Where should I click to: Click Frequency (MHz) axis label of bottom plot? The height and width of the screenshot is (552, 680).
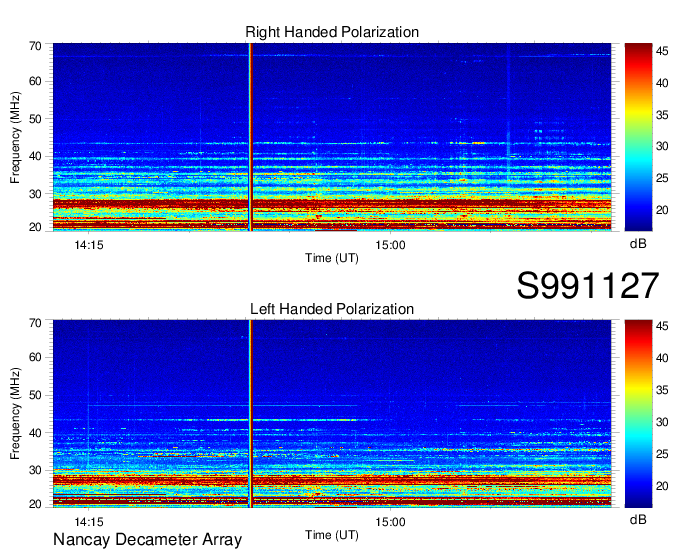pyautogui.click(x=15, y=414)
